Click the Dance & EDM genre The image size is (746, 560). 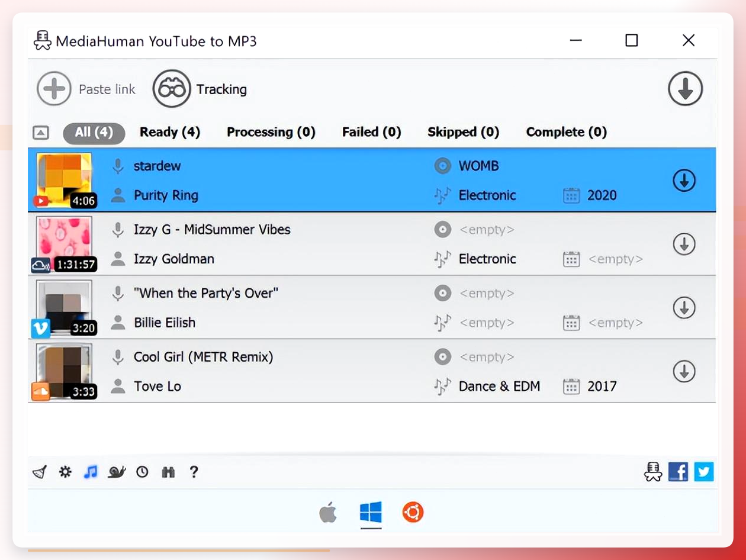coord(500,387)
